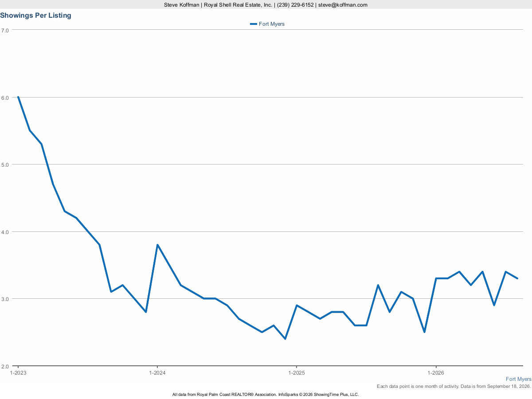The height and width of the screenshot is (399, 532).
Task: Select the 1-2026 x-axis label
Action: tap(436, 373)
